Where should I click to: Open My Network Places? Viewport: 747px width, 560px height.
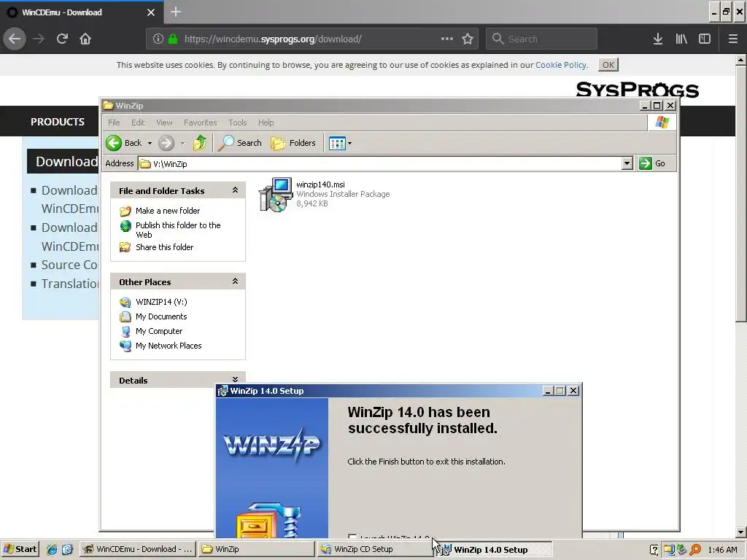pos(169,346)
